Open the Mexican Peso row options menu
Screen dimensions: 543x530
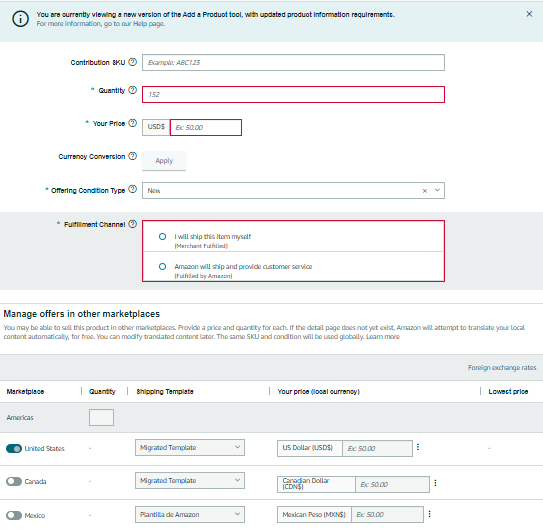429,514
